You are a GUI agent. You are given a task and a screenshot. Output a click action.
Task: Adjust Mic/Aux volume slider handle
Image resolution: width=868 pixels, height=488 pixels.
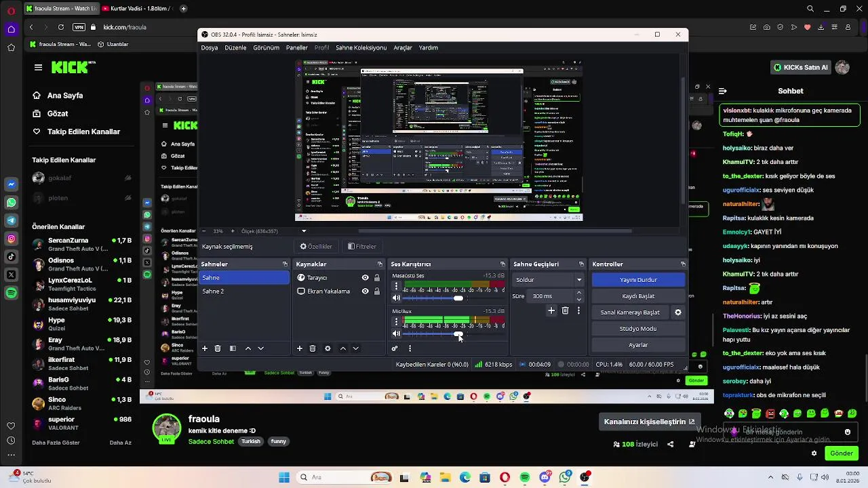pos(458,333)
